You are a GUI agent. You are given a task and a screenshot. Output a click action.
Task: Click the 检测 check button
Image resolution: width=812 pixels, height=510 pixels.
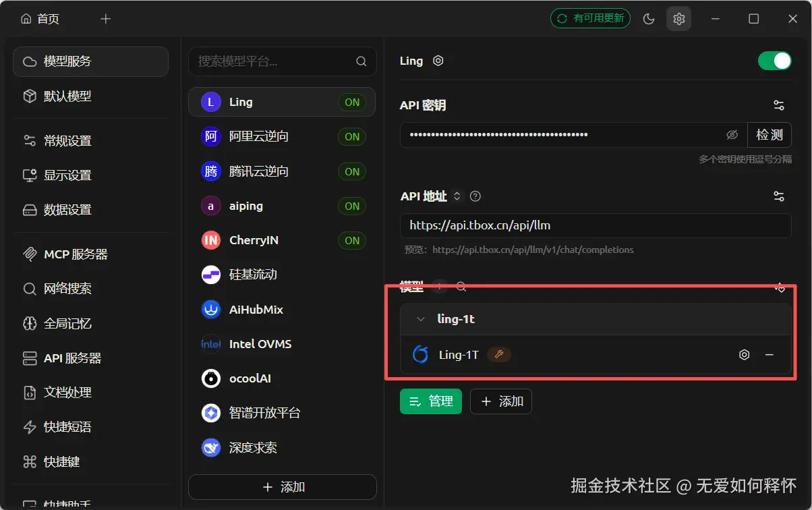pos(770,135)
